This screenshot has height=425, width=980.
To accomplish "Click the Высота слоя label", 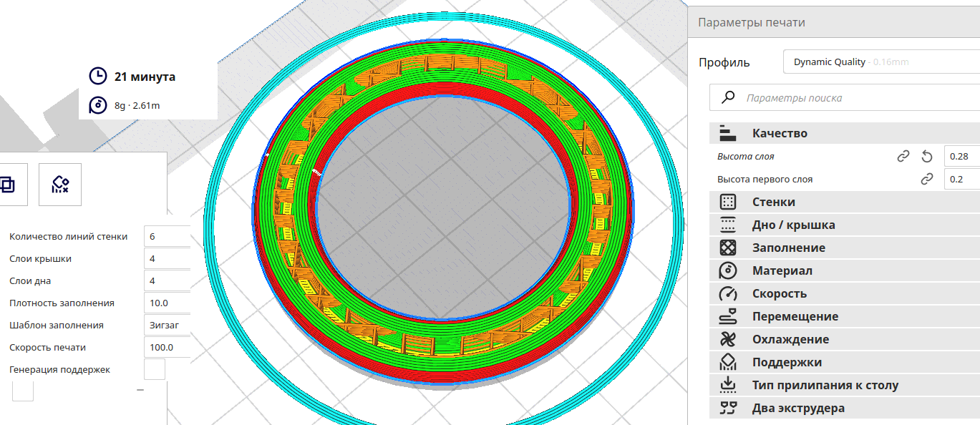I will 745,156.
